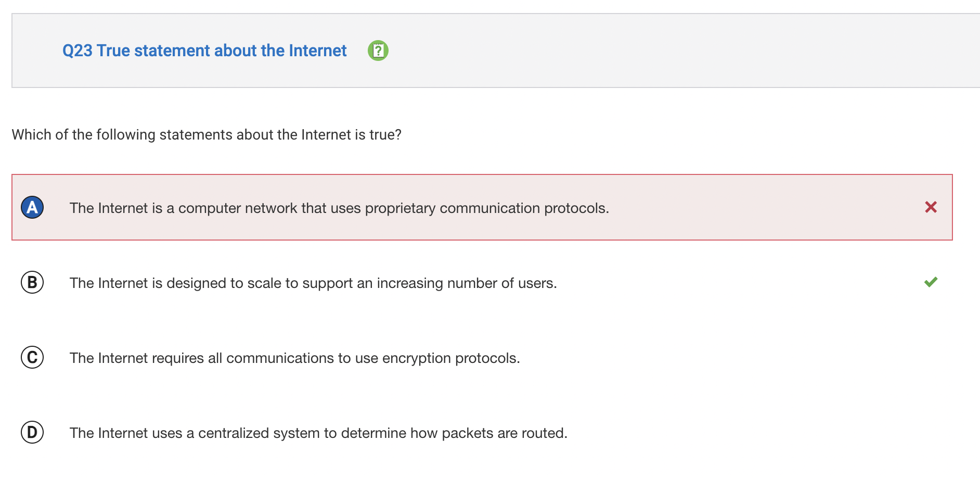Click option D answer row background
The width and height of the screenshot is (980, 478).
[482, 432]
